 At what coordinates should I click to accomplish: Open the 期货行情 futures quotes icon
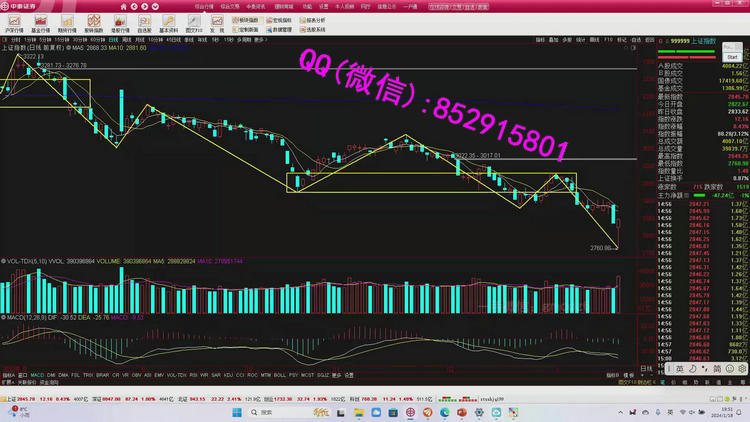pos(67,24)
